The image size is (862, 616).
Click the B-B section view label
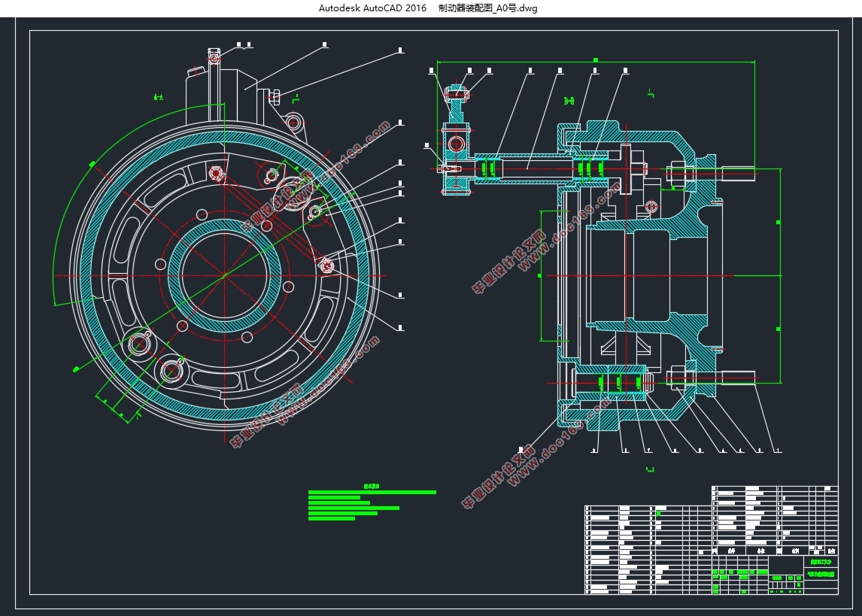[x=569, y=101]
